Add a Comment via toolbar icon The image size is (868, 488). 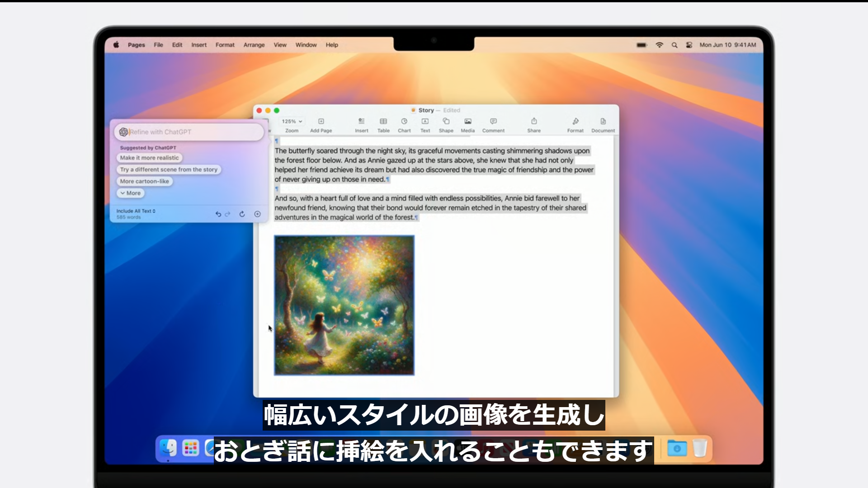(493, 122)
